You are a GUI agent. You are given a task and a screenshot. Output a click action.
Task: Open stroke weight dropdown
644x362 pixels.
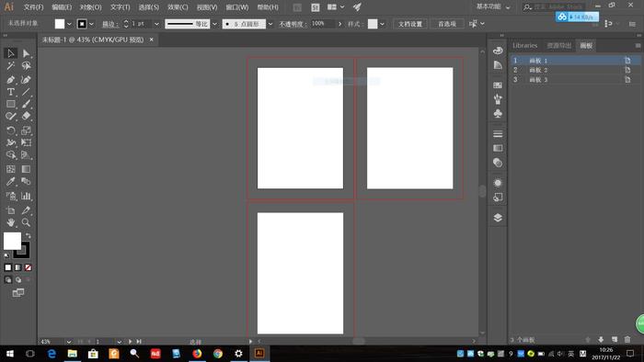156,24
